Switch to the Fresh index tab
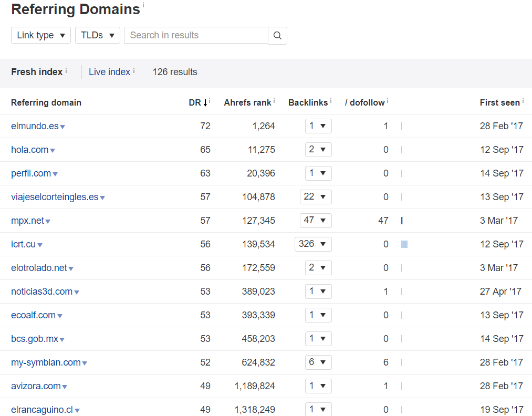 pos(37,72)
